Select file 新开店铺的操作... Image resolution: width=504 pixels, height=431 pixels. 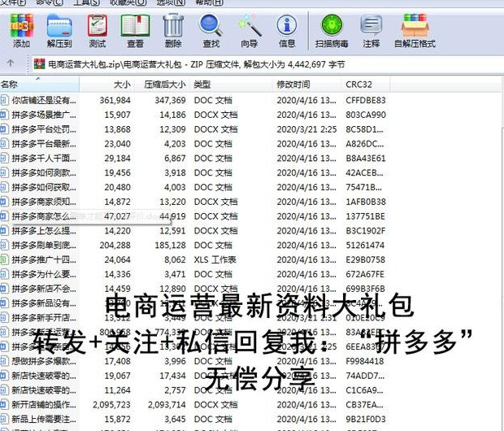coord(44,405)
